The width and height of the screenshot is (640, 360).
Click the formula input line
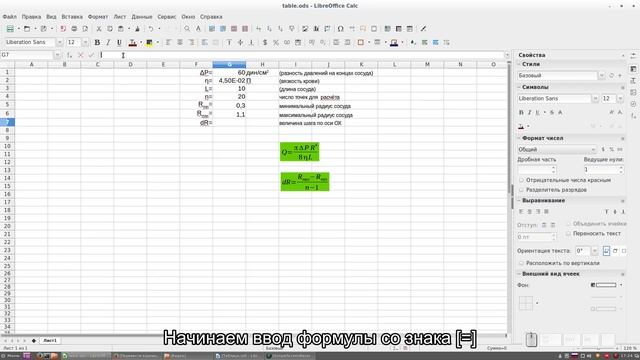click(x=302, y=55)
